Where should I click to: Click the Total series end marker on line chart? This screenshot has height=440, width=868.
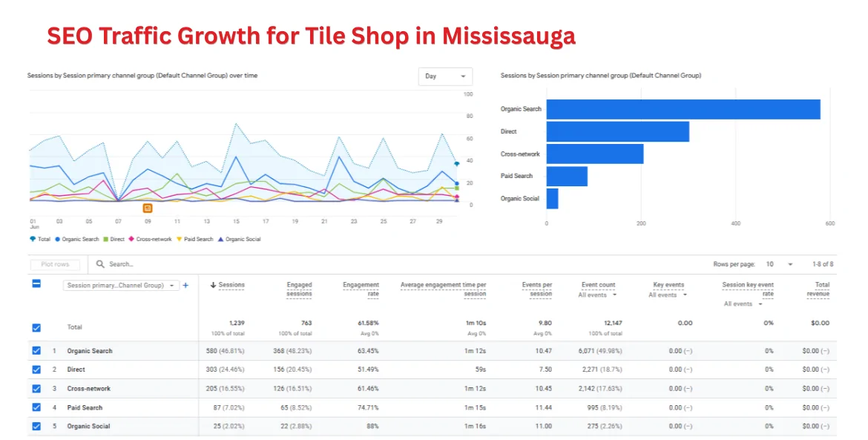[x=457, y=164]
